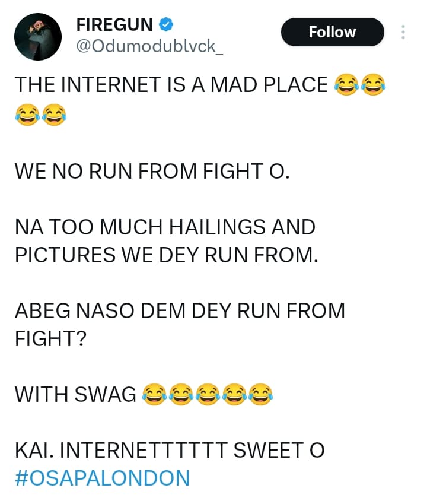Click the last laughing emoji on the second line
The image size is (427, 504).
pyautogui.click(x=54, y=115)
